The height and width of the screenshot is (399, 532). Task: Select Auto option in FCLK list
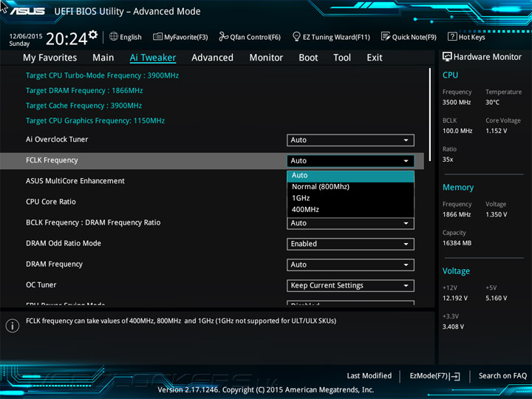[350, 175]
